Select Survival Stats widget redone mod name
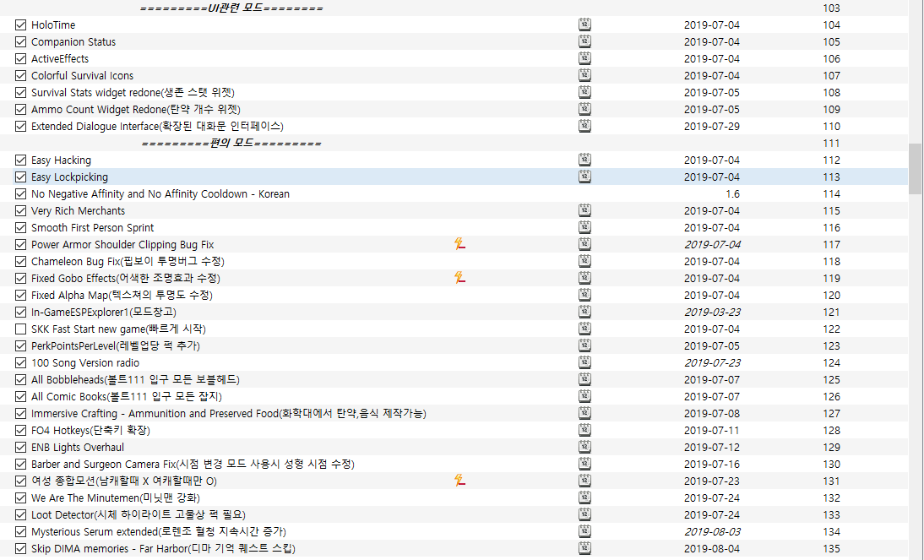This screenshot has height=560, width=924. [x=133, y=93]
